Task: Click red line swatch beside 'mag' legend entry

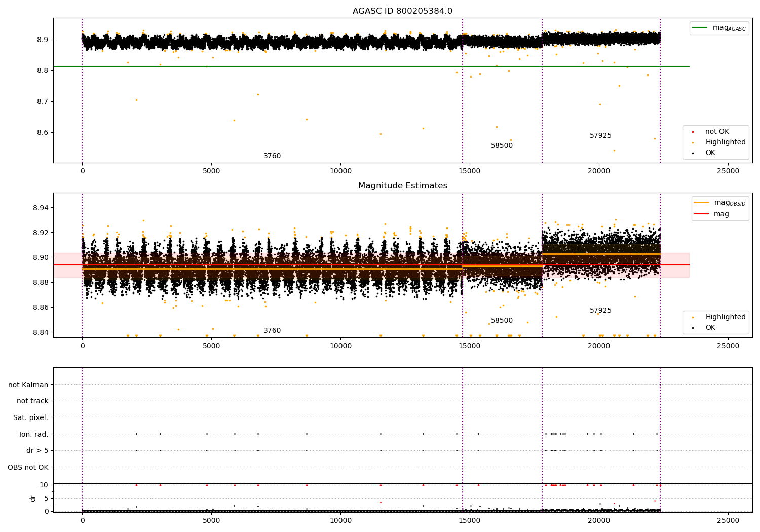Action: click(x=701, y=214)
